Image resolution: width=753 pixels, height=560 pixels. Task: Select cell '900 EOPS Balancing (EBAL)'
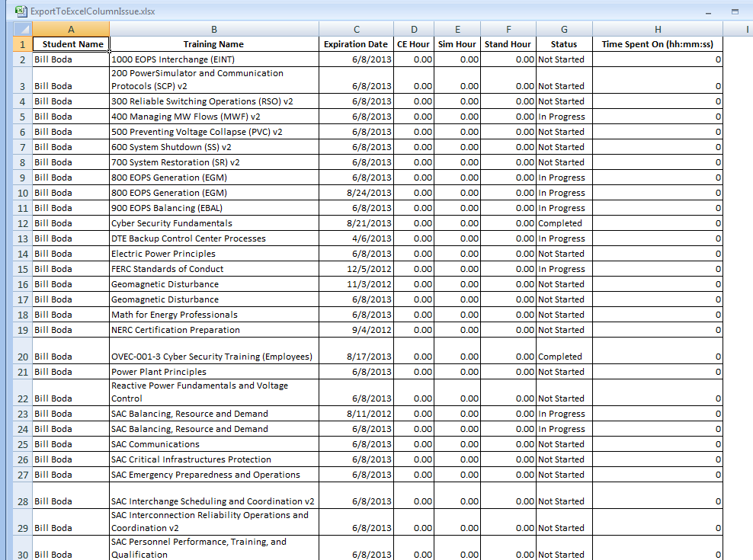tap(214, 208)
